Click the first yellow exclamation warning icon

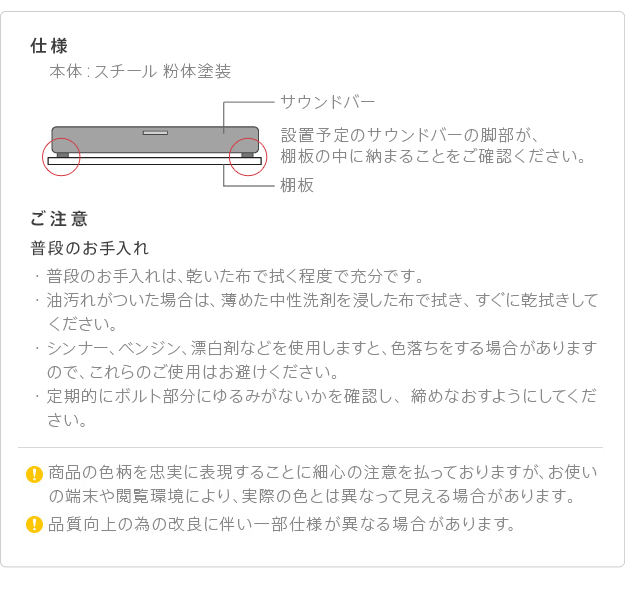34,474
